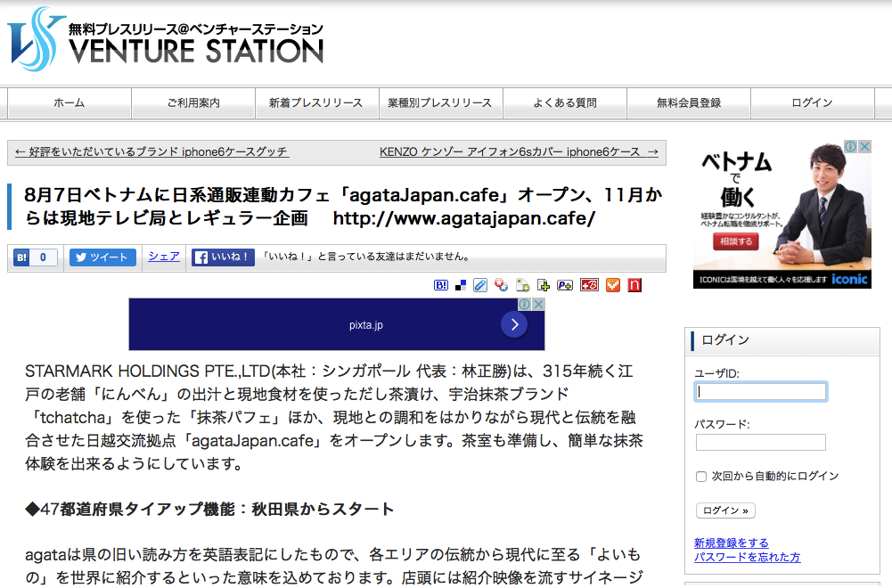This screenshot has height=588, width=892.
Task: Close the pixta.jp banner ad
Action: click(538, 304)
